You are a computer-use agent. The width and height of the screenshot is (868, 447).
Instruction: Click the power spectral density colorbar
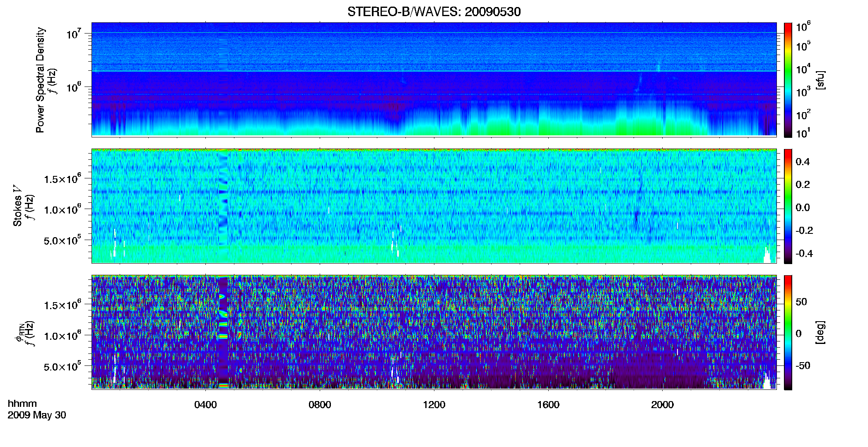pyautogui.click(x=788, y=80)
